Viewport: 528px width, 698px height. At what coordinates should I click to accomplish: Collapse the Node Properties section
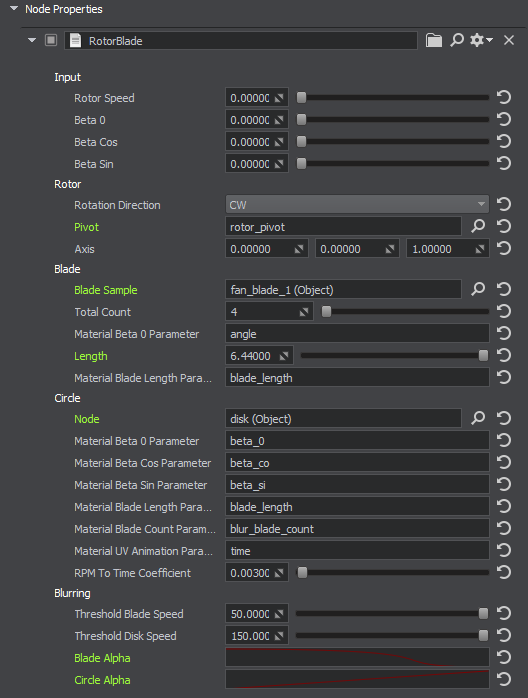[x=14, y=8]
